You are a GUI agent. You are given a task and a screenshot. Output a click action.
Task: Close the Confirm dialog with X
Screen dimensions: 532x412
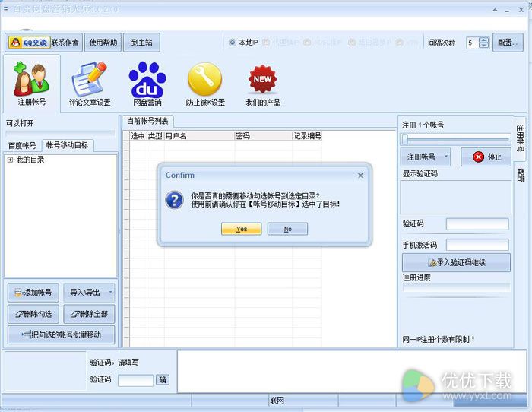pyautogui.click(x=360, y=176)
